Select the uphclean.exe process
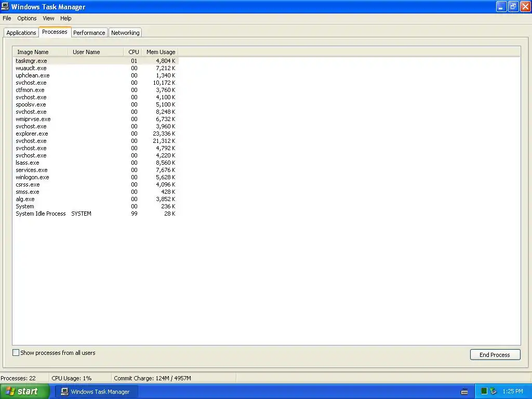The height and width of the screenshot is (399, 532). pyautogui.click(x=96, y=75)
